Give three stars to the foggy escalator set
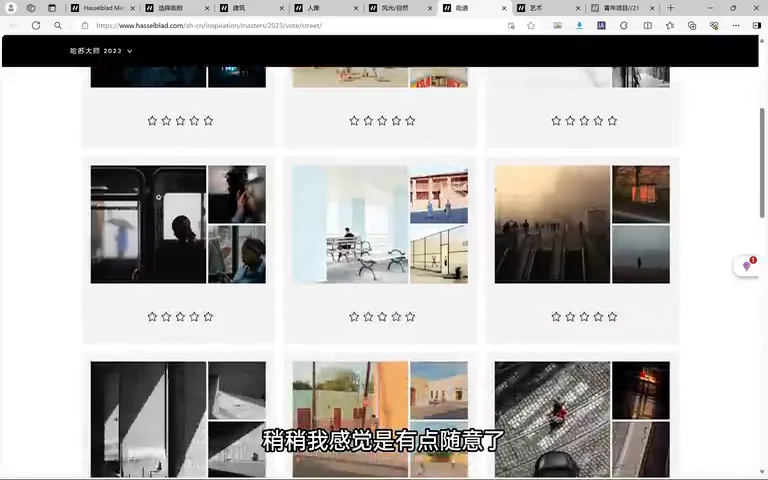 pyautogui.click(x=584, y=317)
